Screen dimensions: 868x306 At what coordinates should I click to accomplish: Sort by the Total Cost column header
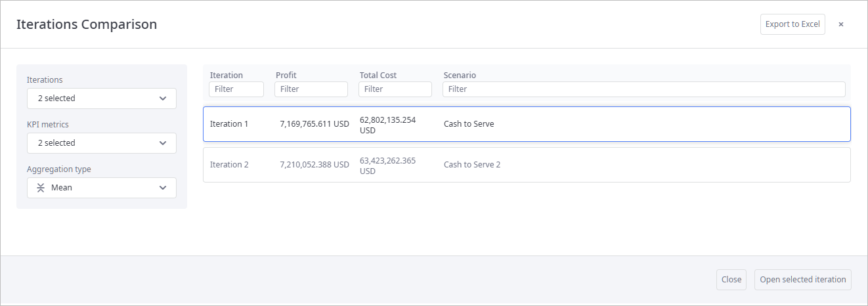pos(378,76)
